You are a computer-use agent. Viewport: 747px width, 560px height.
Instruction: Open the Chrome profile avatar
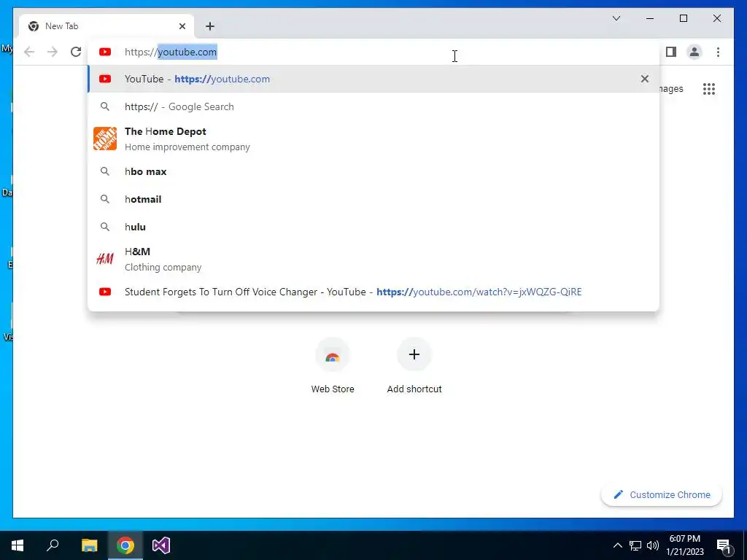click(694, 52)
